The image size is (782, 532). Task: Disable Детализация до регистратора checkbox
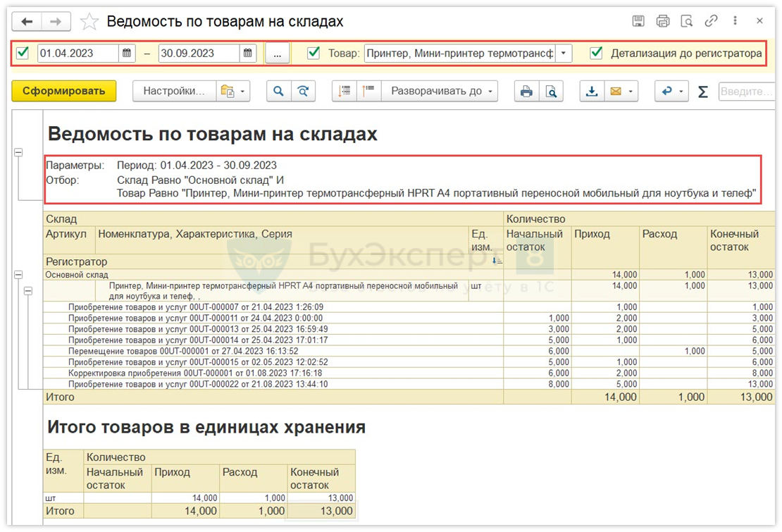pyautogui.click(x=597, y=53)
